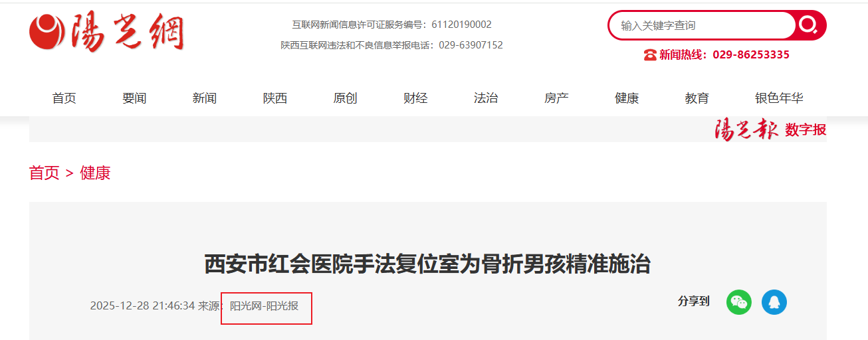Select the 新闻 navigation item

coord(205,98)
